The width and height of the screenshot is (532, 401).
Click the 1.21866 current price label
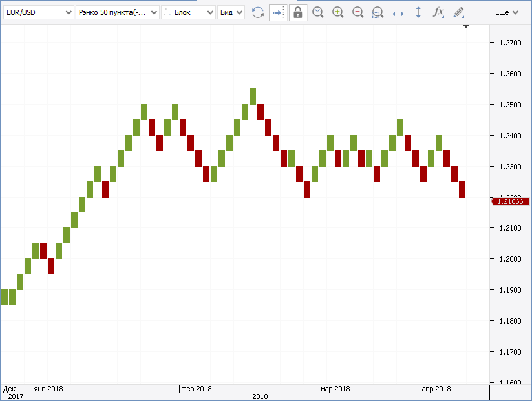512,202
